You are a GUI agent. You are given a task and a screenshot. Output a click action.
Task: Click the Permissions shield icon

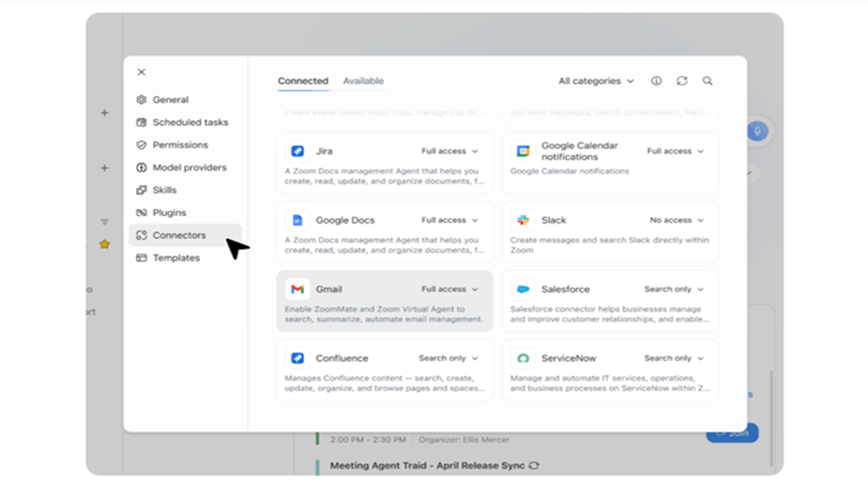tap(141, 145)
